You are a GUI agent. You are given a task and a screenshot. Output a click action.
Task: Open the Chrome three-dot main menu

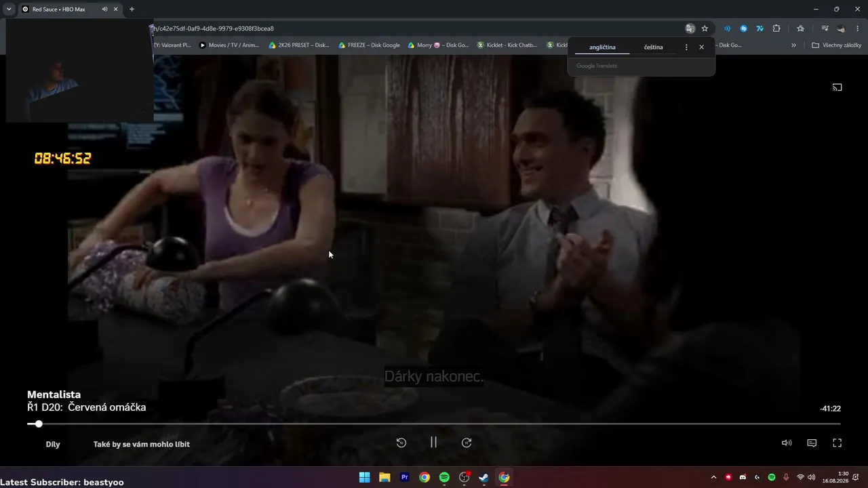click(x=858, y=28)
